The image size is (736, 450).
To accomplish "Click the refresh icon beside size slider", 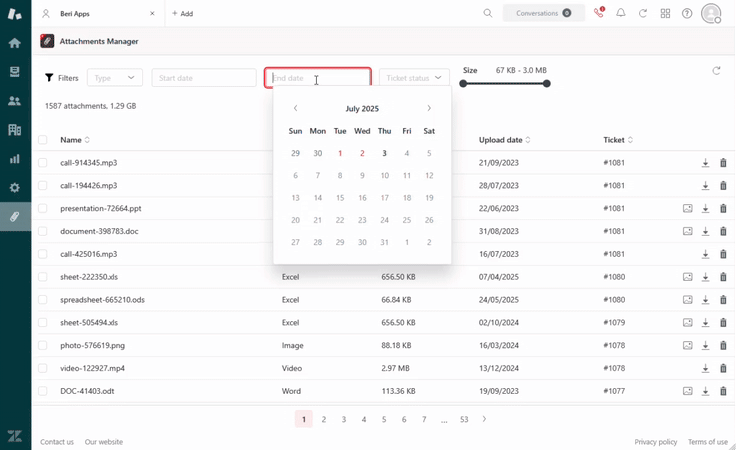I will (x=716, y=71).
